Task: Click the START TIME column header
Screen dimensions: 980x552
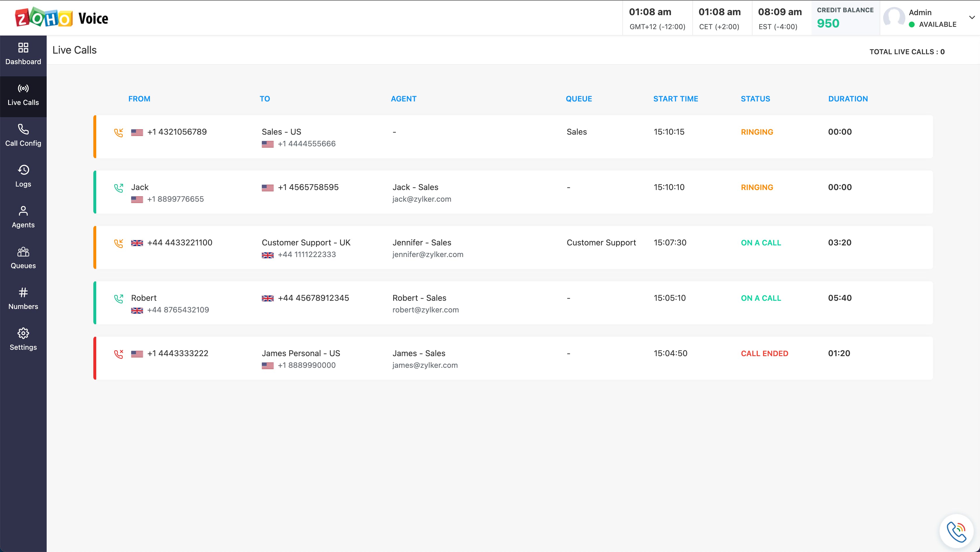Action: [675, 99]
